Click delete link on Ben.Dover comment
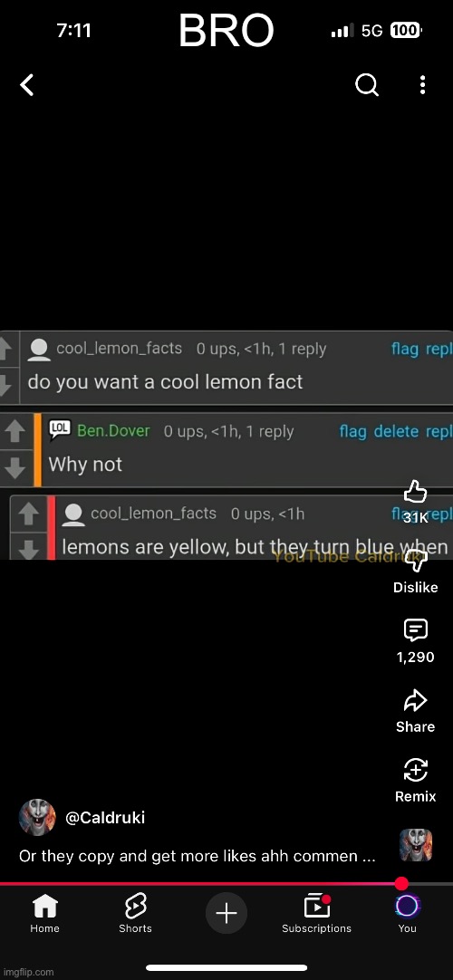Image resolution: width=453 pixels, height=980 pixels. click(396, 430)
